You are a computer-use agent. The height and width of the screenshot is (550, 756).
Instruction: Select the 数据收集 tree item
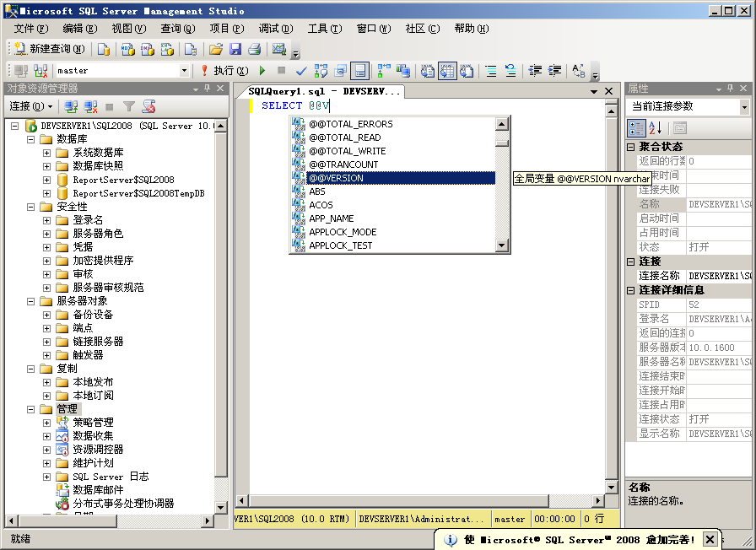[x=93, y=436]
